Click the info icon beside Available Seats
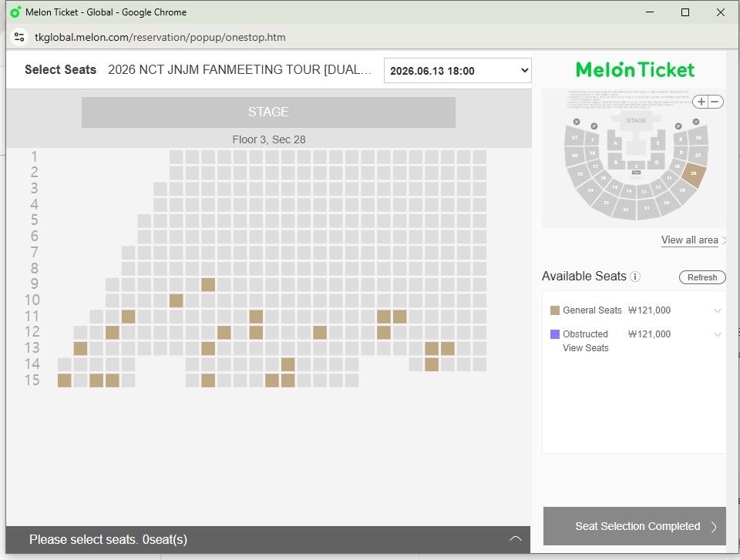 [x=635, y=277]
